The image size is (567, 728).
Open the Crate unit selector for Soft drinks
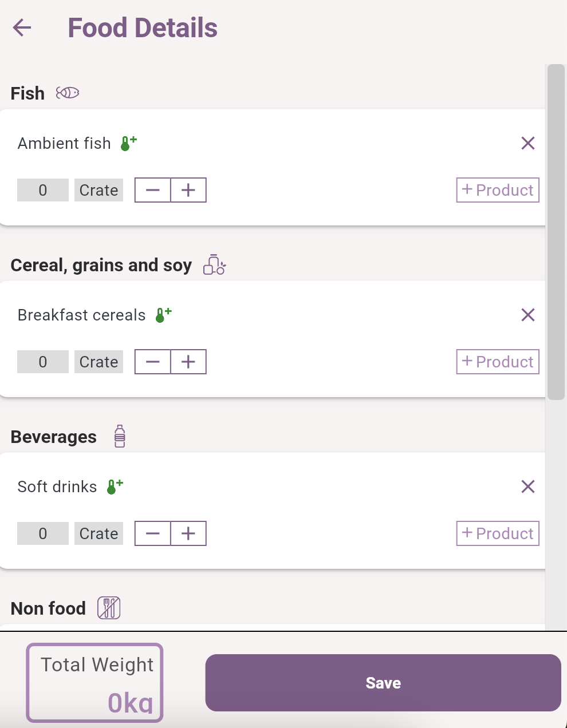99,533
